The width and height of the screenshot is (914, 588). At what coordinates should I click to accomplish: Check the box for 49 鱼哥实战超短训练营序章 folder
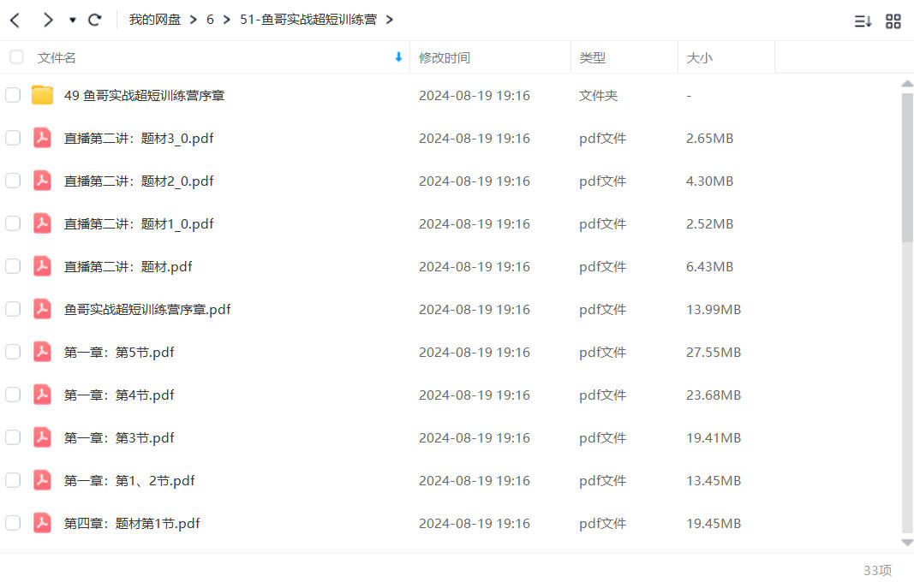click(x=13, y=95)
